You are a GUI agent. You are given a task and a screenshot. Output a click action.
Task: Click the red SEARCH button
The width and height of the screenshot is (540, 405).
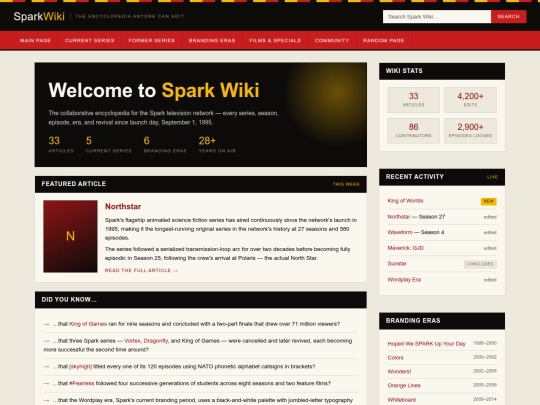point(508,17)
